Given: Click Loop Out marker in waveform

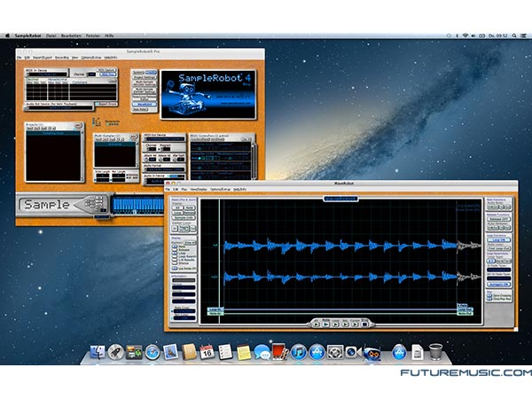Looking at the screenshot, I should point(465,309).
